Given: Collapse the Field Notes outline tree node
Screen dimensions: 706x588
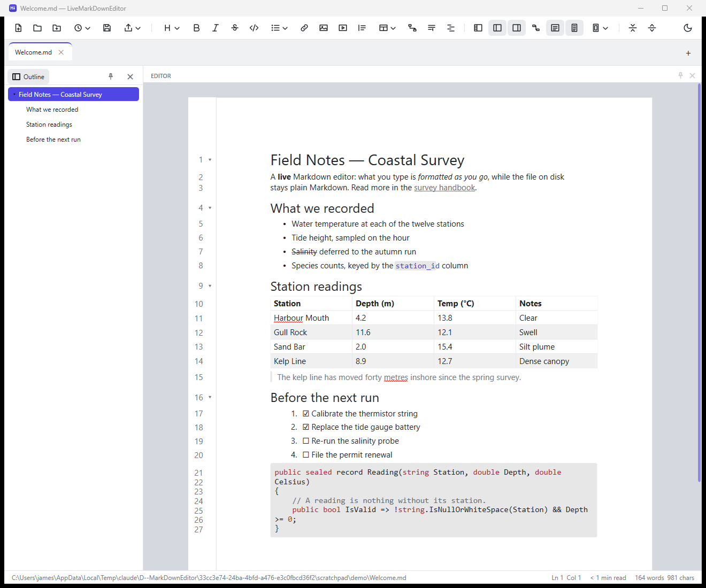Looking at the screenshot, I should pos(14,94).
